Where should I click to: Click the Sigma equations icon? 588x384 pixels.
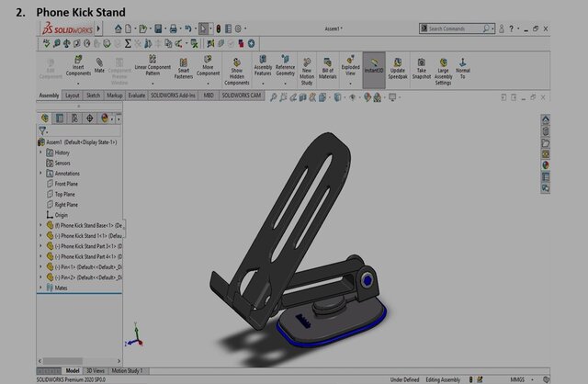click(x=128, y=44)
